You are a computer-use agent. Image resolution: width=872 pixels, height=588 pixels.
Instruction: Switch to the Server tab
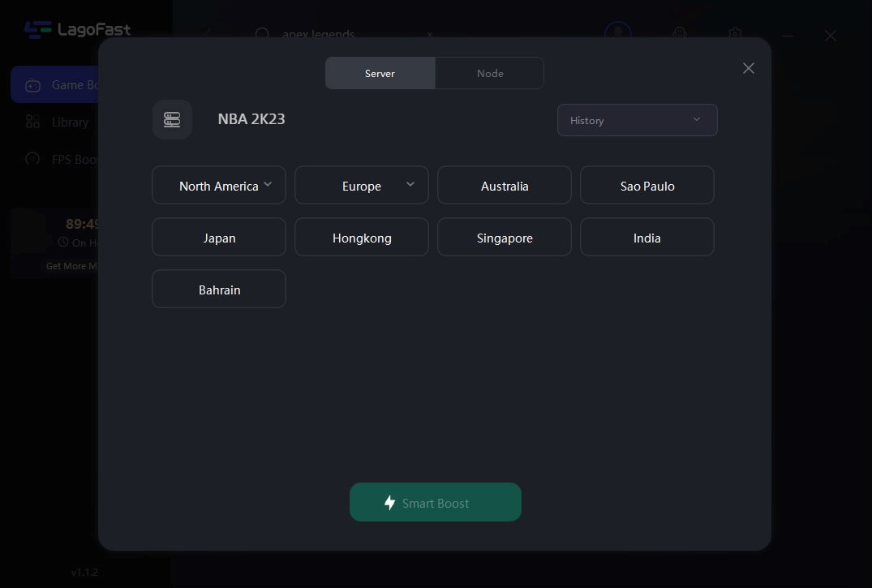click(380, 73)
